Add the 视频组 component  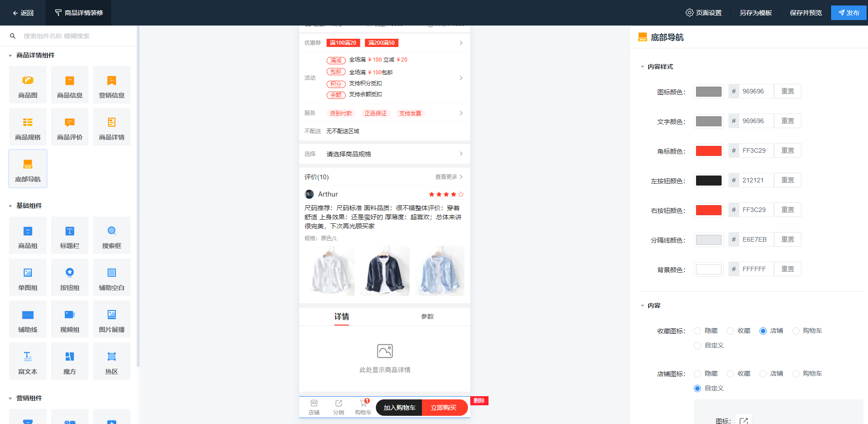click(x=70, y=319)
